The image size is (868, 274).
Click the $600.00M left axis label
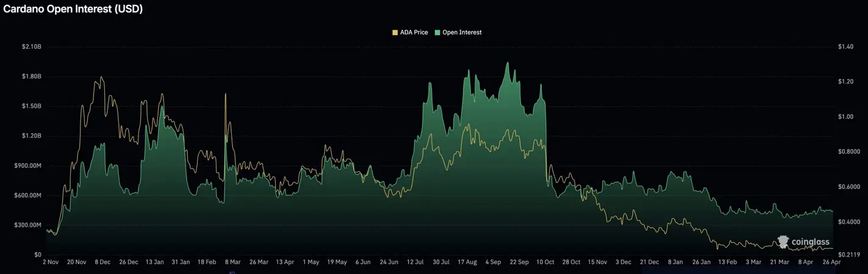(28, 195)
